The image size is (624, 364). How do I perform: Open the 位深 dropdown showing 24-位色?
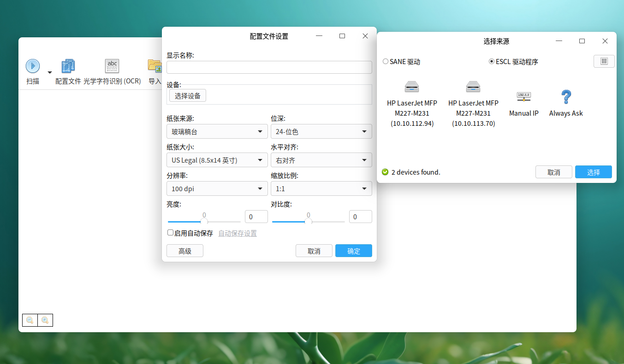pyautogui.click(x=321, y=132)
